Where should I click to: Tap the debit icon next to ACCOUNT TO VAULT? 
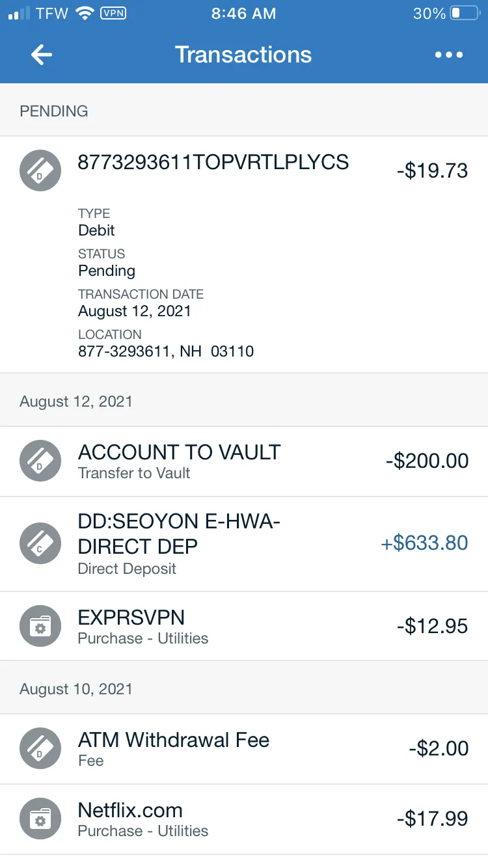(x=40, y=461)
